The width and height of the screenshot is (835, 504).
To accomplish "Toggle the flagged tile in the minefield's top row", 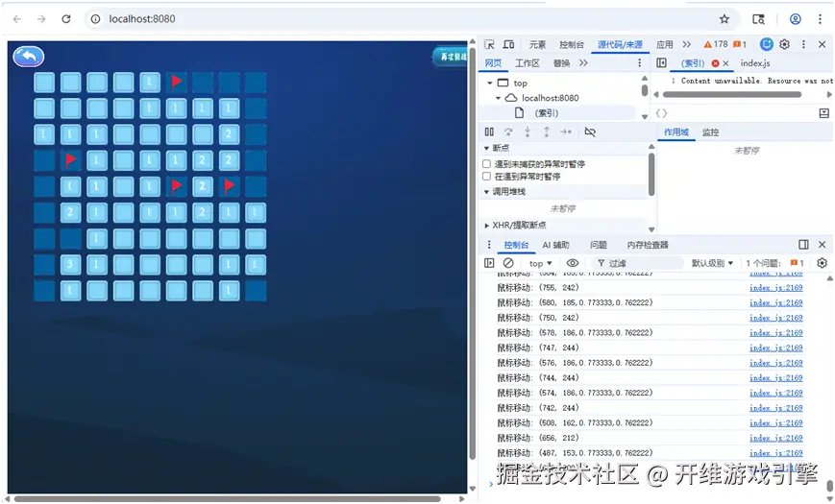I will point(176,83).
